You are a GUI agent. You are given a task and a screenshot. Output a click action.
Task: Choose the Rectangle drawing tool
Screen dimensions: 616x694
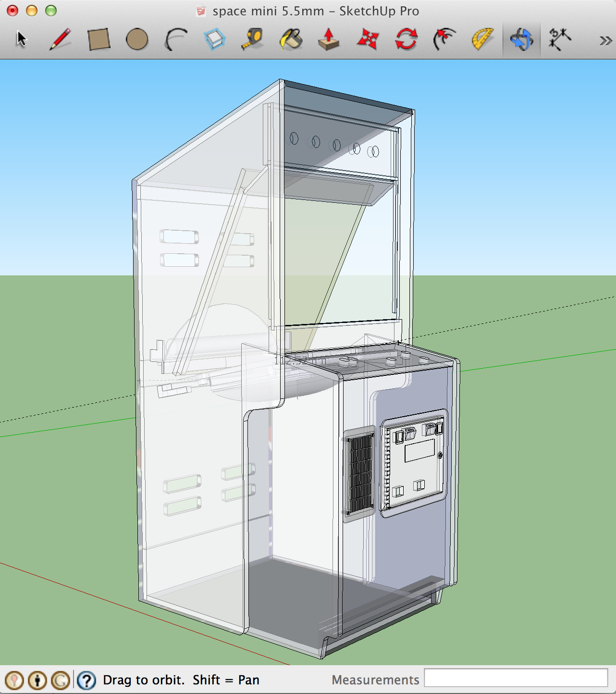point(99,39)
